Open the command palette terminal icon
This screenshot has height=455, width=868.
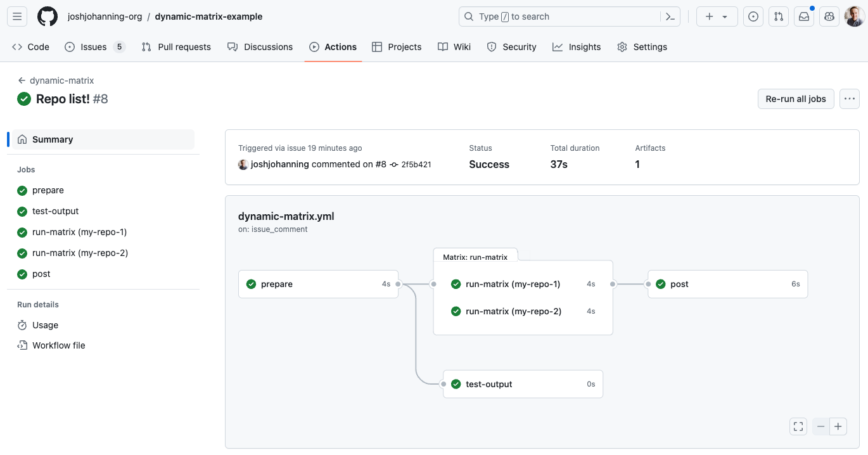[670, 16]
